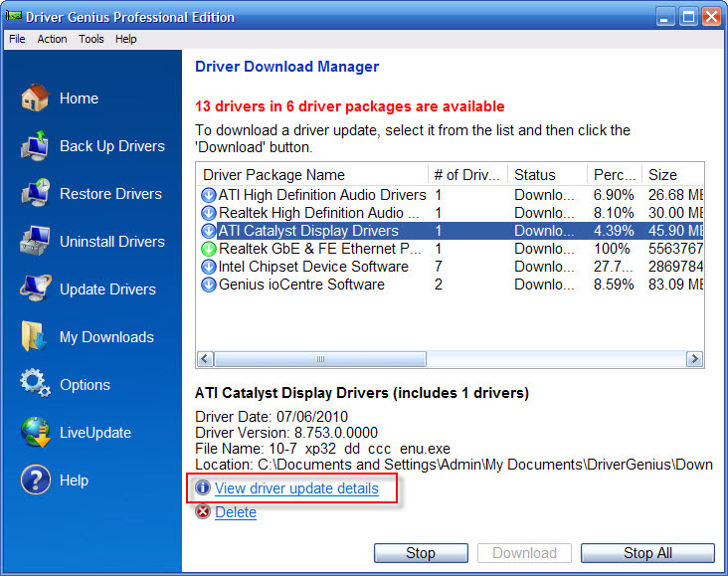
Task: Click list scrollbar right arrow
Action: tap(694, 359)
